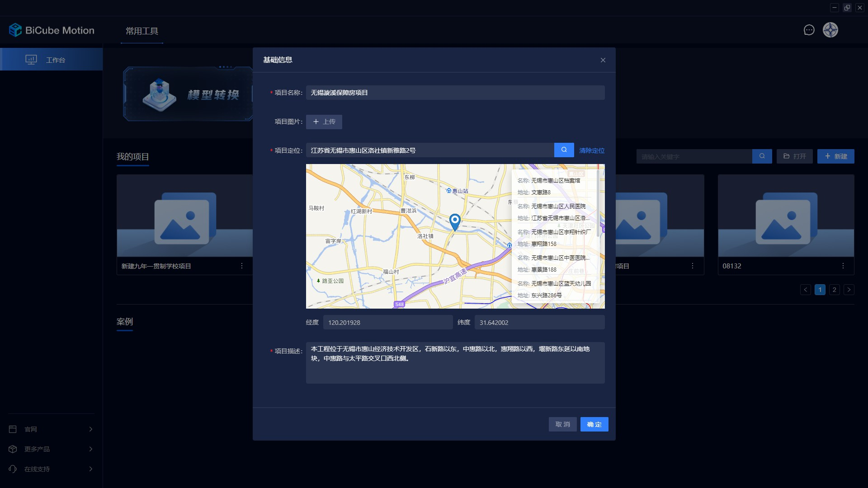Click the BiCube Motion logo

pyautogui.click(x=52, y=30)
